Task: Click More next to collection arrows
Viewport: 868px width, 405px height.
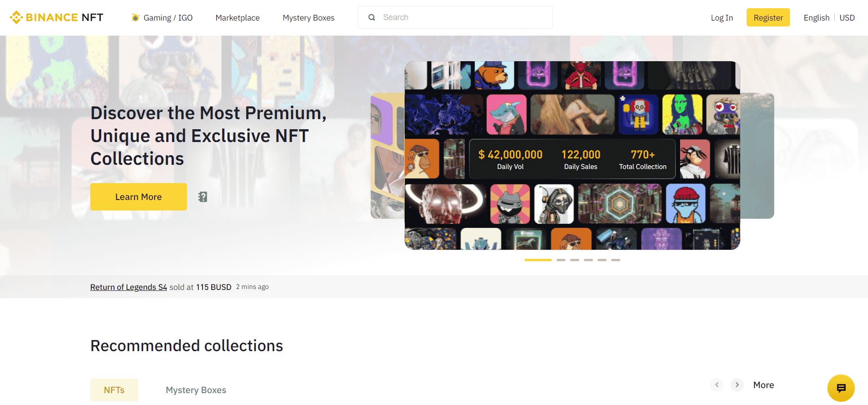Action: (764, 385)
